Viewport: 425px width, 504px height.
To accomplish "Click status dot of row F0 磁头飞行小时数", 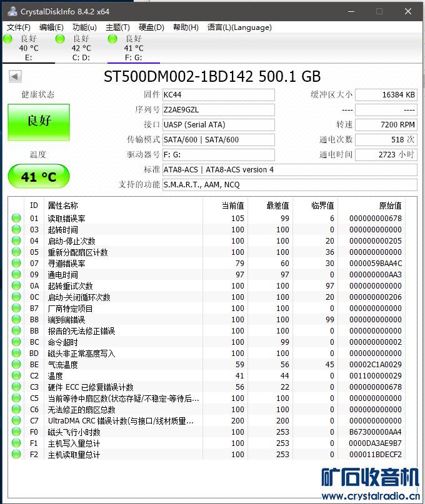I will point(16,432).
